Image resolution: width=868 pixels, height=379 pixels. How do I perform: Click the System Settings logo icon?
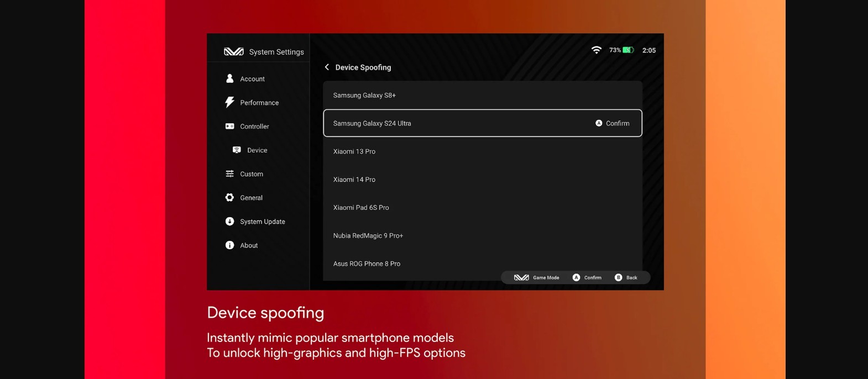[234, 51]
